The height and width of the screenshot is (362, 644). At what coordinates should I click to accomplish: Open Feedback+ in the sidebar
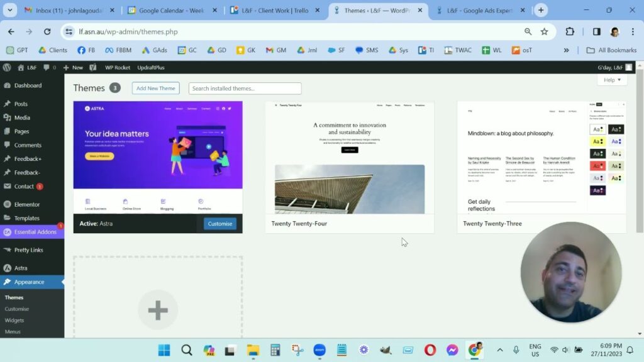pyautogui.click(x=28, y=159)
